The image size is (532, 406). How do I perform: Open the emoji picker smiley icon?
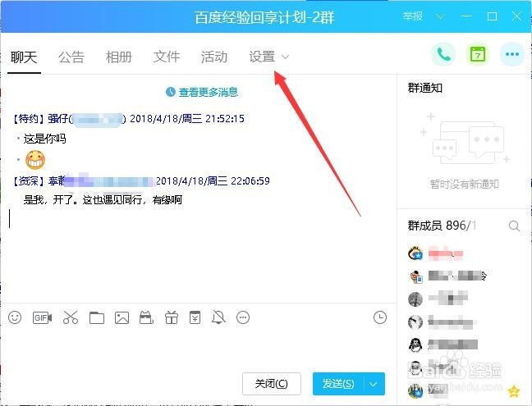15,317
